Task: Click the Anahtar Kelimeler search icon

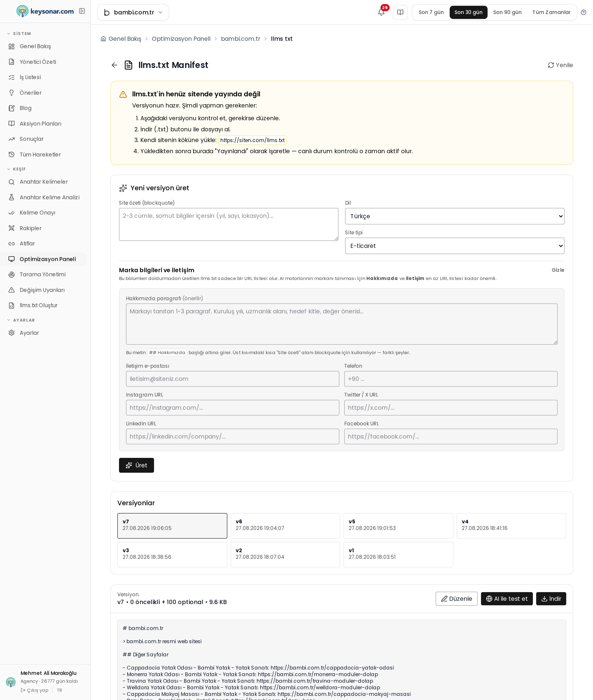Action: 12,182
